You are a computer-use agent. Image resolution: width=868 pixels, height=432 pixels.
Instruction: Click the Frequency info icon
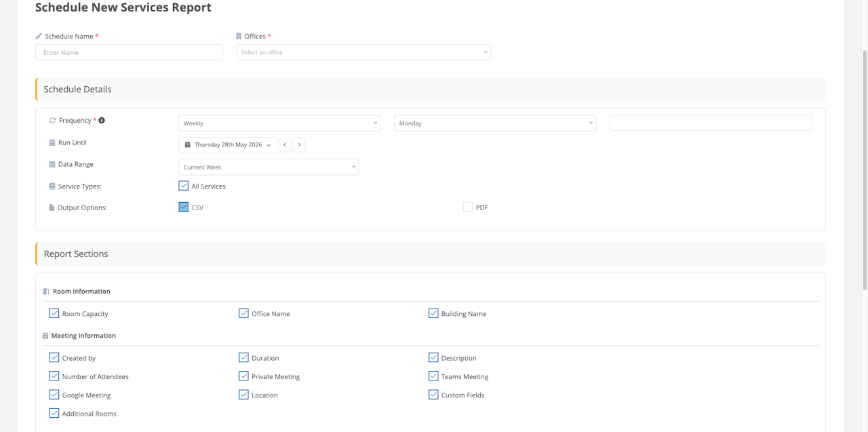click(102, 121)
